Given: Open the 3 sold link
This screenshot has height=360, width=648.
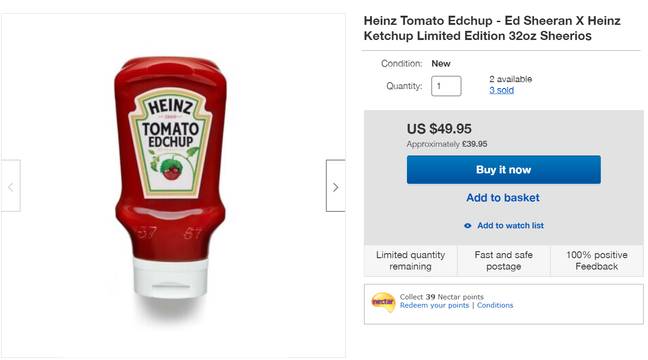Looking at the screenshot, I should click(x=502, y=90).
